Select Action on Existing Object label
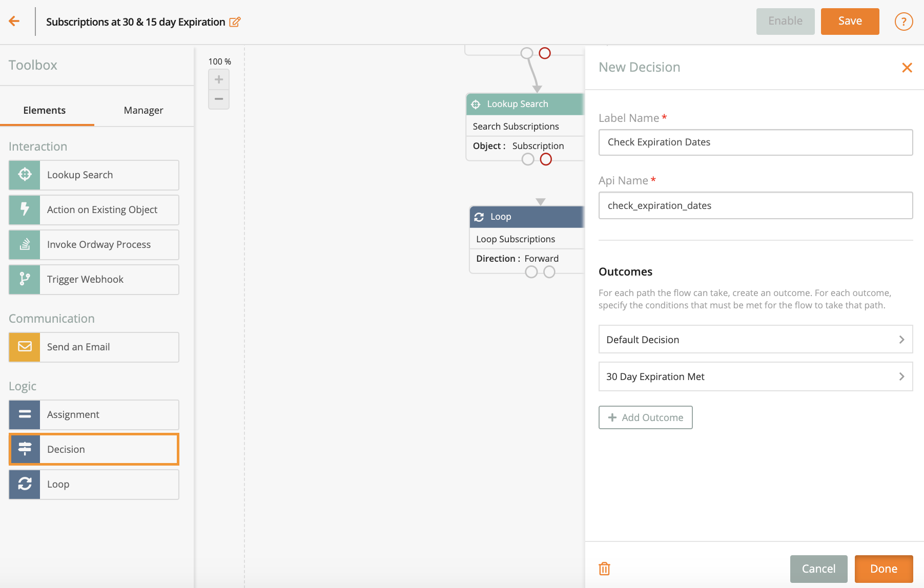This screenshot has width=924, height=588. [x=102, y=209]
